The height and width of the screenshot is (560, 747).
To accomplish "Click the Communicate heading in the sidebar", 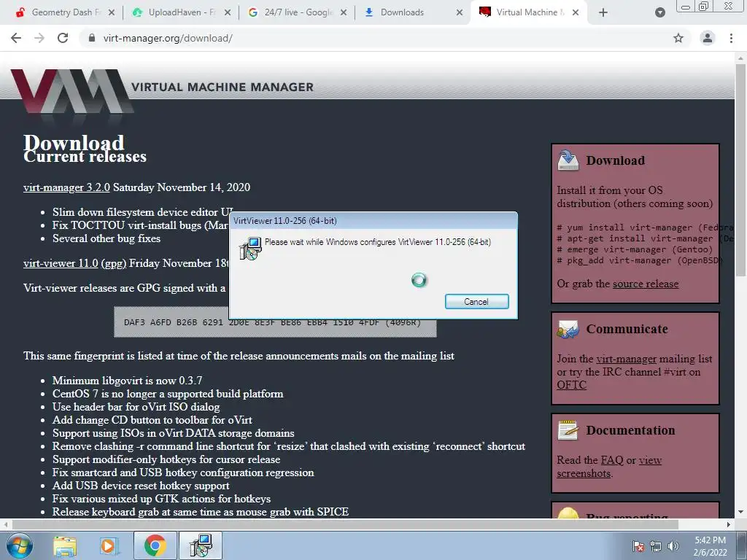I will tap(627, 329).
